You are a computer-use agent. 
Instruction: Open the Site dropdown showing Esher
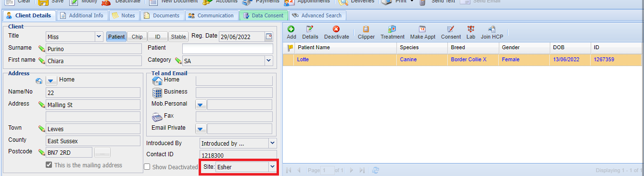pyautogui.click(x=272, y=166)
